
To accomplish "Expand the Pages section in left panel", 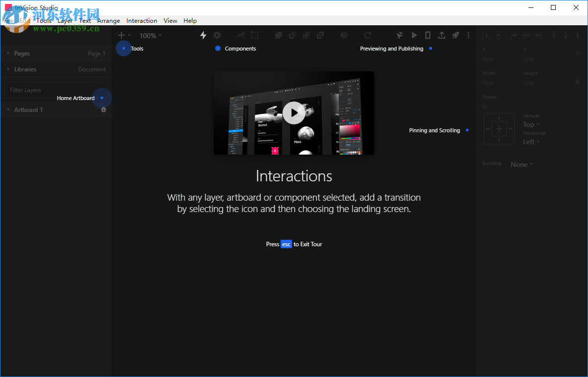I will tap(8, 53).
